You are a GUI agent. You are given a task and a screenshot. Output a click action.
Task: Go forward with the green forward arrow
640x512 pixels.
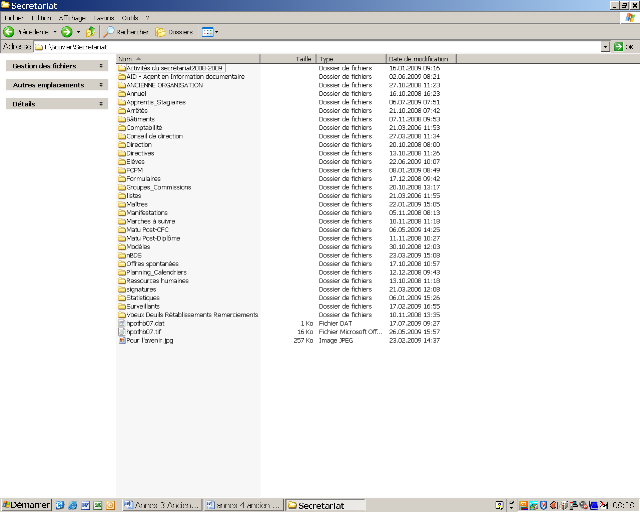pyautogui.click(x=67, y=32)
